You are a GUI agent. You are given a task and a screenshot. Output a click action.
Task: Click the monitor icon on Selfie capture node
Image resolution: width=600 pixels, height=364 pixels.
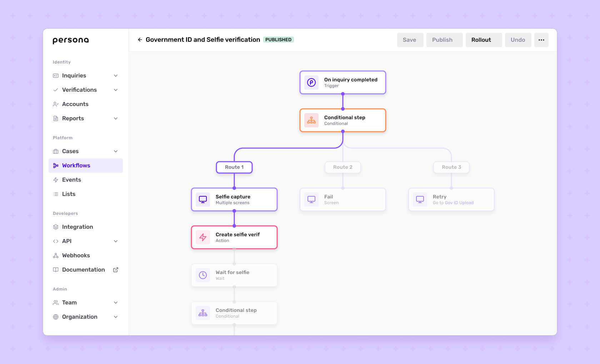202,199
